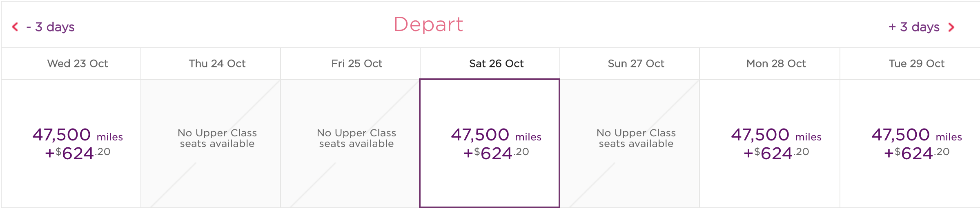Image resolution: width=980 pixels, height=209 pixels.
Task: Click Thursday's 'No Upper Class seats available' cell
Action: point(217,138)
